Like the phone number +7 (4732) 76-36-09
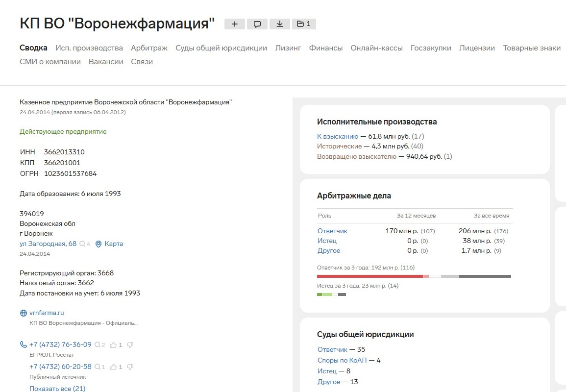 pos(114,345)
